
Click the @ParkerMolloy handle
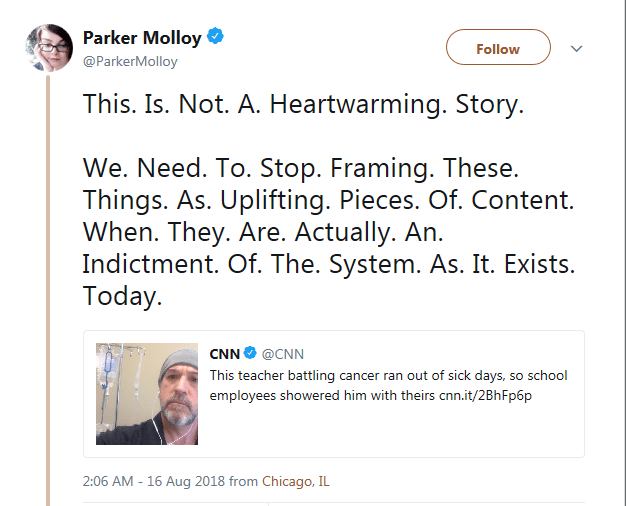point(130,61)
